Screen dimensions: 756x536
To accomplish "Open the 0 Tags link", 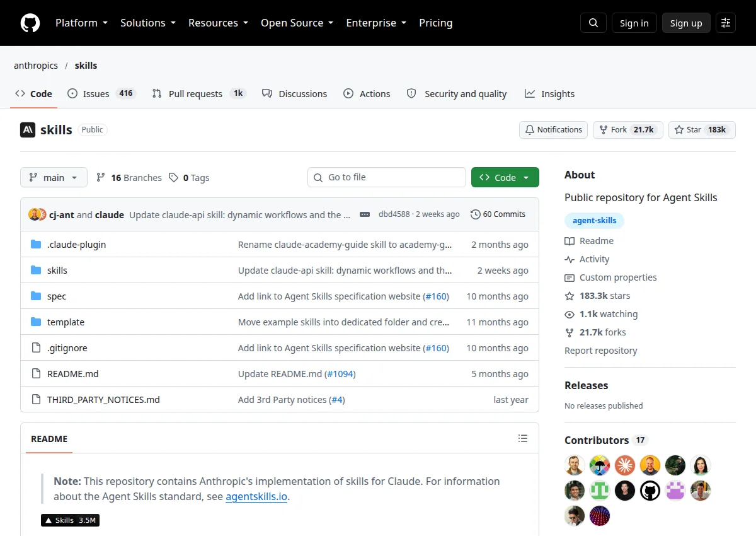I will (189, 178).
